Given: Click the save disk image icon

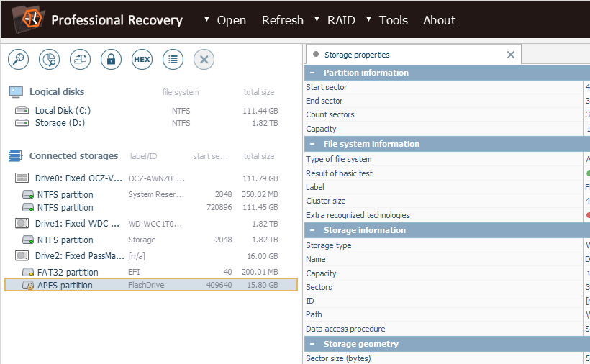Looking at the screenshot, I should point(80,59).
